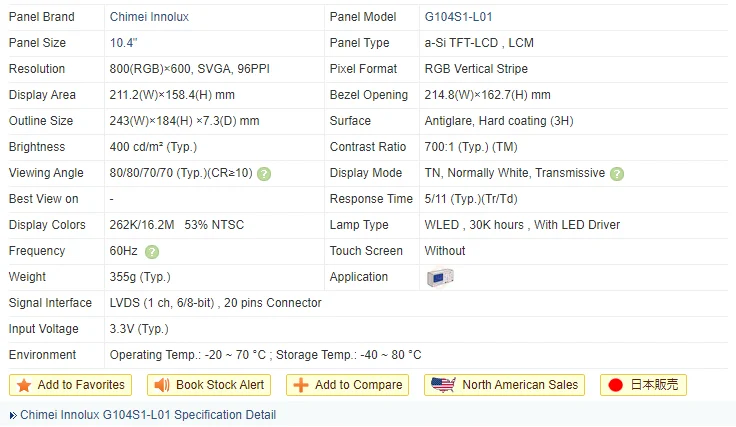Click the Lamp Type row label
The width and height of the screenshot is (736, 427).
359,225
